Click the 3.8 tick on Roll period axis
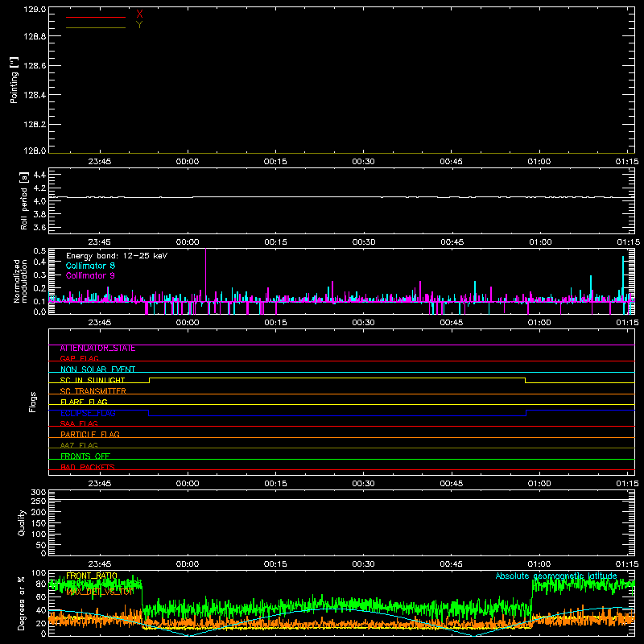 (x=39, y=214)
